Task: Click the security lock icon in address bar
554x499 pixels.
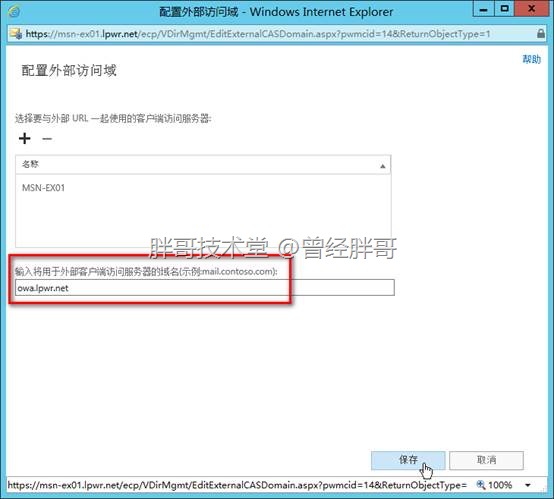Action: pyautogui.click(x=541, y=34)
